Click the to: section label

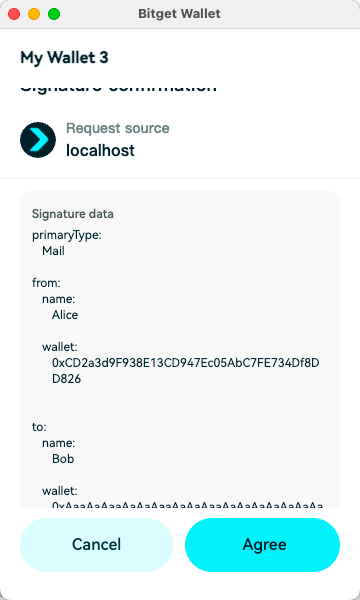click(39, 427)
